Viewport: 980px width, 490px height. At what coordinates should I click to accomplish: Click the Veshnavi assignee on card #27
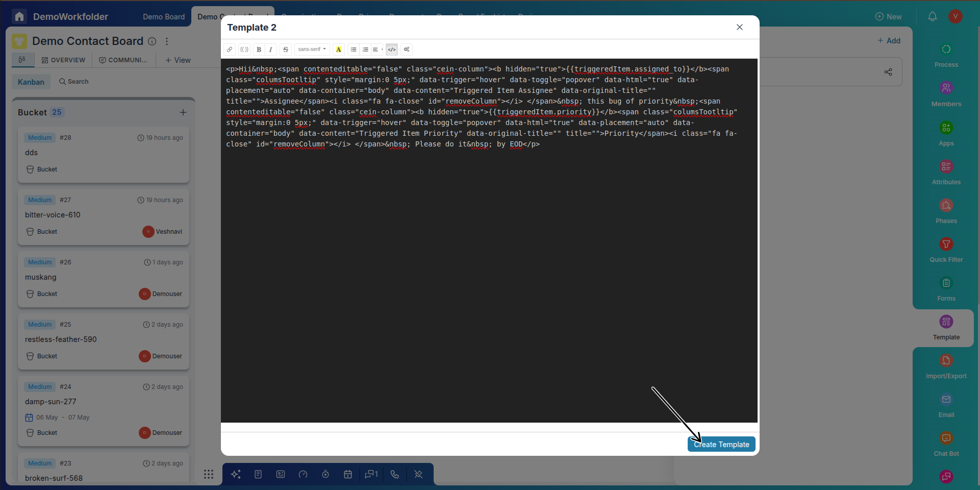coord(162,232)
